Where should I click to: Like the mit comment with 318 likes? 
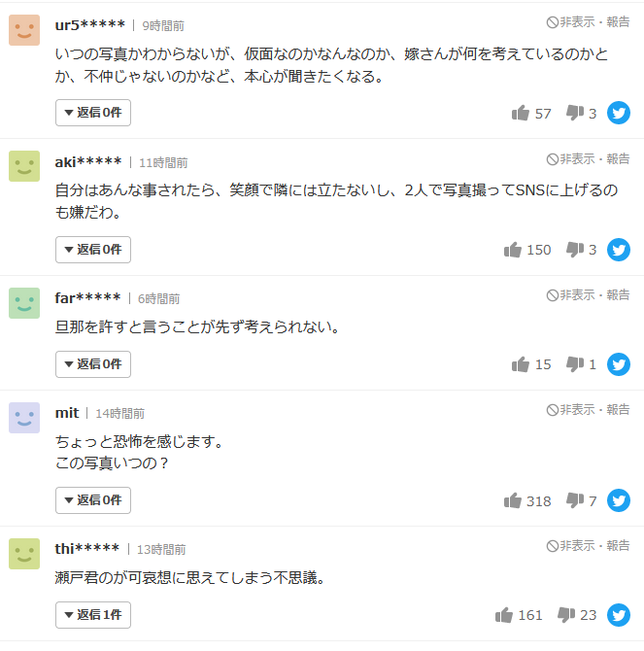point(513,500)
